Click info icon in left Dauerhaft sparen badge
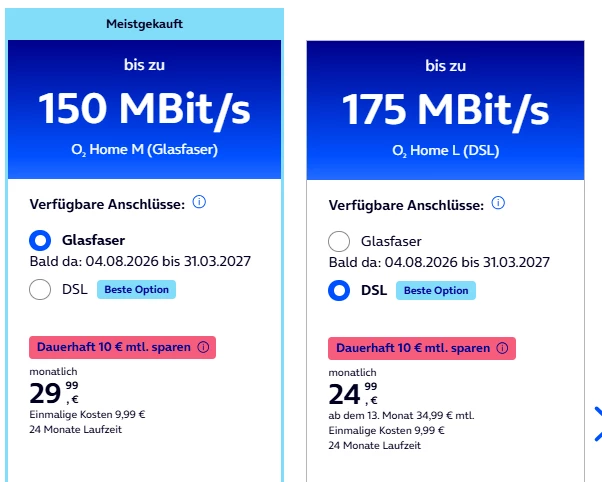This screenshot has width=602, height=482. pos(203,347)
